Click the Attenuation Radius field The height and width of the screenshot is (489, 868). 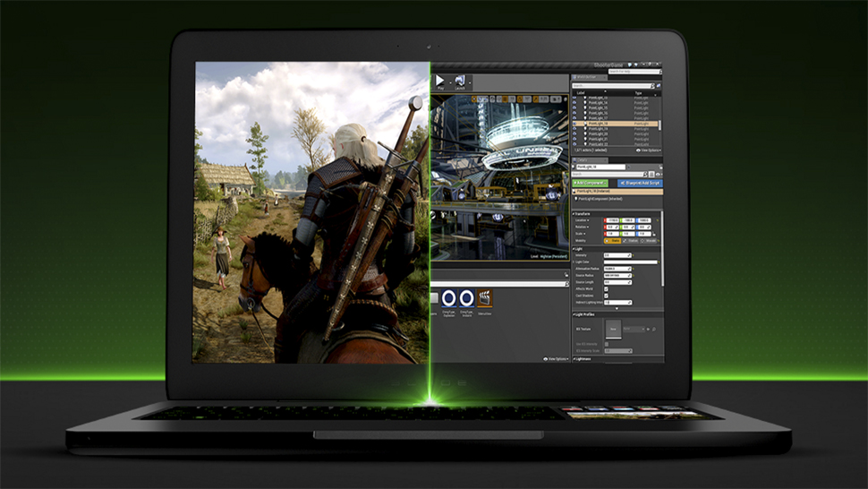(617, 269)
